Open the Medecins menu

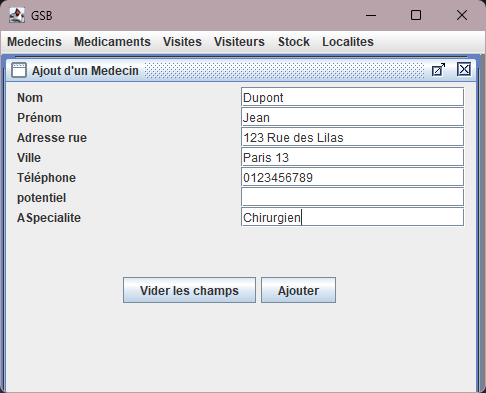point(34,42)
